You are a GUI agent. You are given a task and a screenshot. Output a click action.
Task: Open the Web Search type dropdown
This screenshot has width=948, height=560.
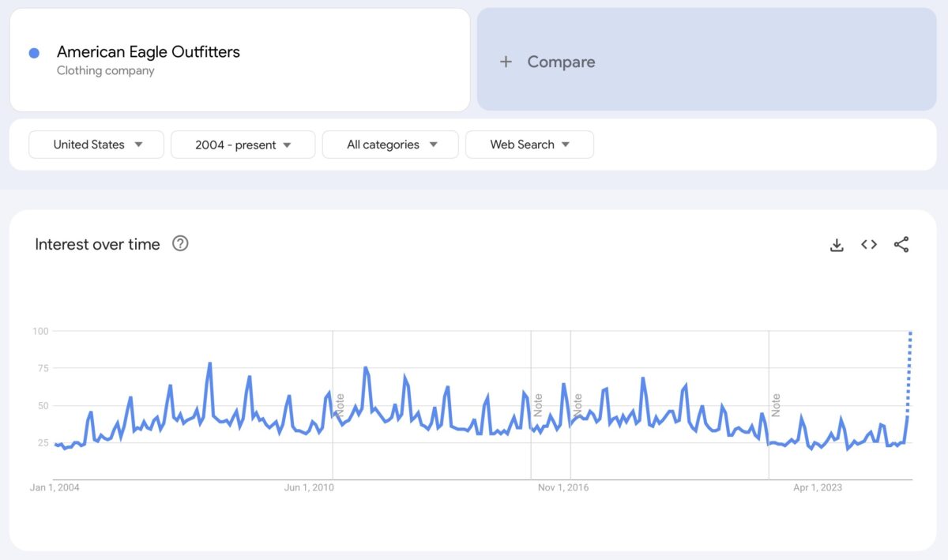[x=529, y=145]
